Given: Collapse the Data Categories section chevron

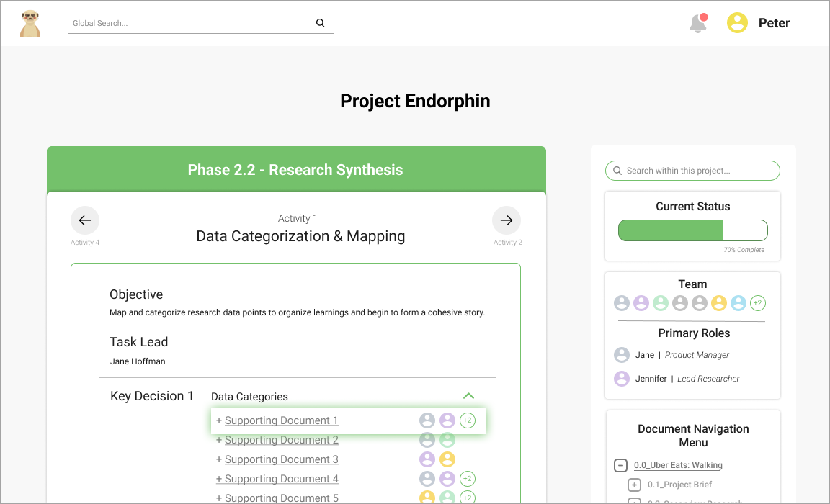Looking at the screenshot, I should point(468,396).
